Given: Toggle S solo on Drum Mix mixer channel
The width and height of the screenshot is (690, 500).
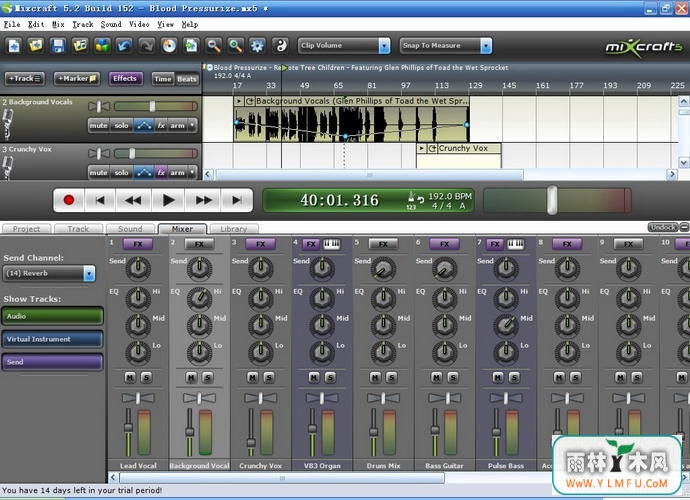Looking at the screenshot, I should point(391,377).
